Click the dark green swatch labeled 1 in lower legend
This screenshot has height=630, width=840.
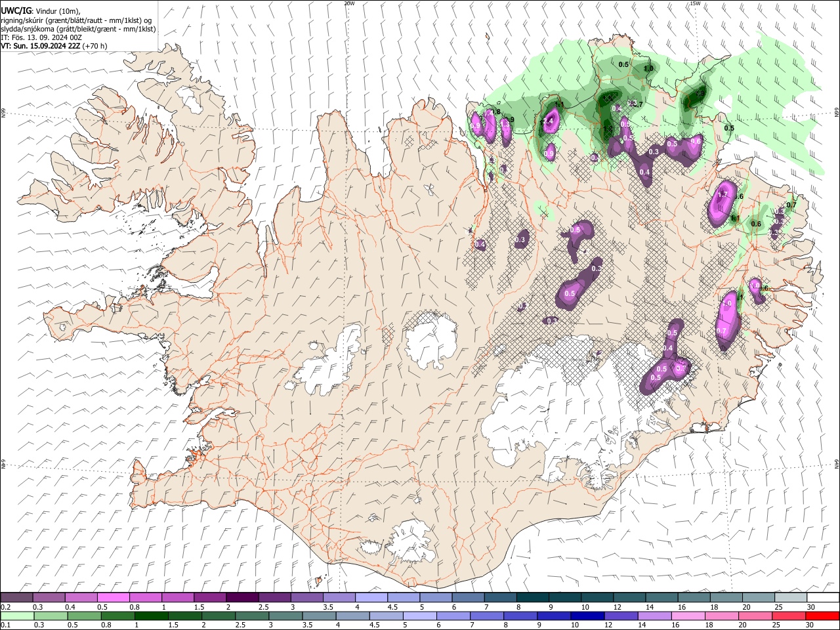[152, 616]
